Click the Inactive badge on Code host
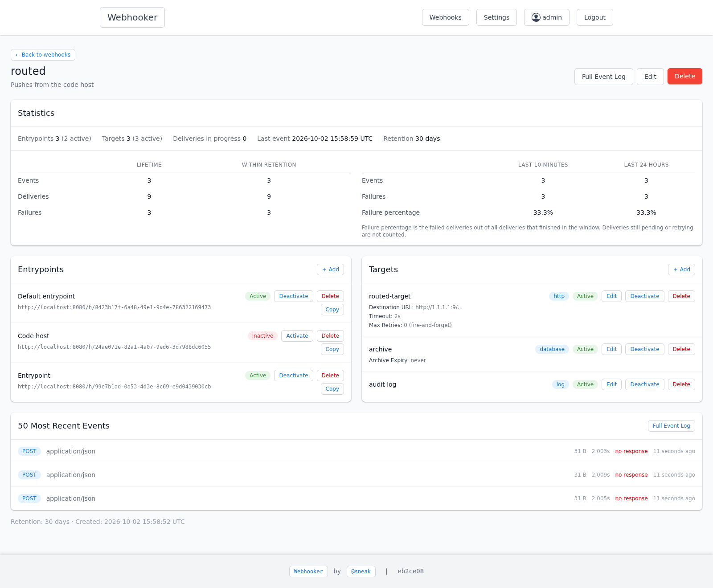Screen dimensions: 713x588 [x=262, y=336]
